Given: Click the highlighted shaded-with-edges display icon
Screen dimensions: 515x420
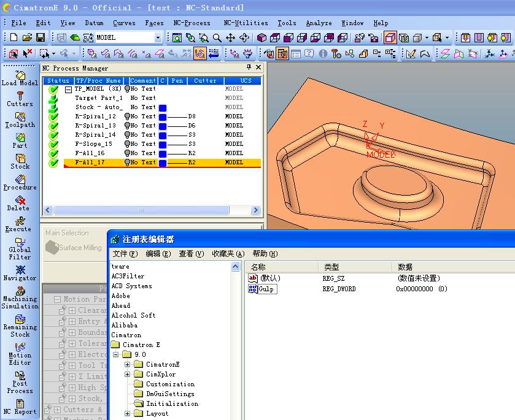Looking at the screenshot, I should (x=390, y=38).
